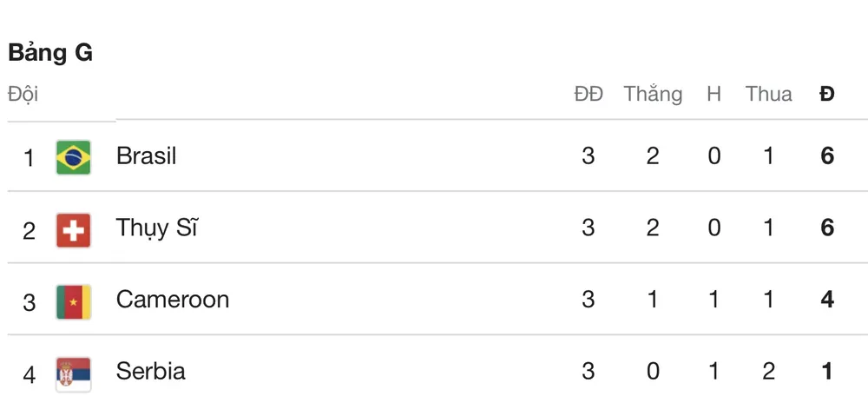Click rank number 2 beside Thụy Sĩ

coord(30,230)
